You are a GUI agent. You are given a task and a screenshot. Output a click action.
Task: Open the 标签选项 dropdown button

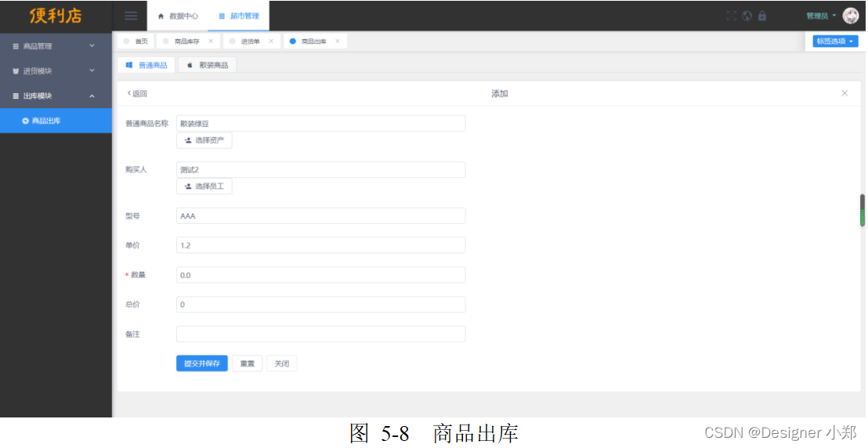pos(835,41)
